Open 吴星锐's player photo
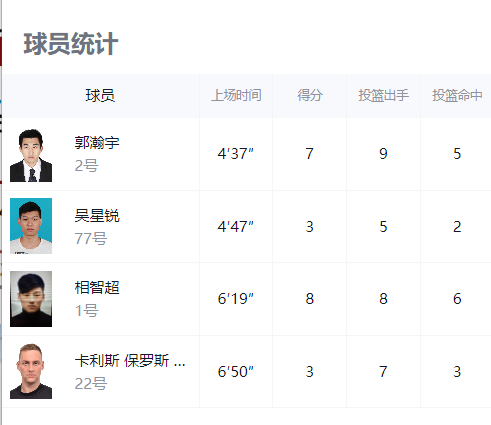Image resolution: width=491 pixels, height=425 pixels. 31,226
